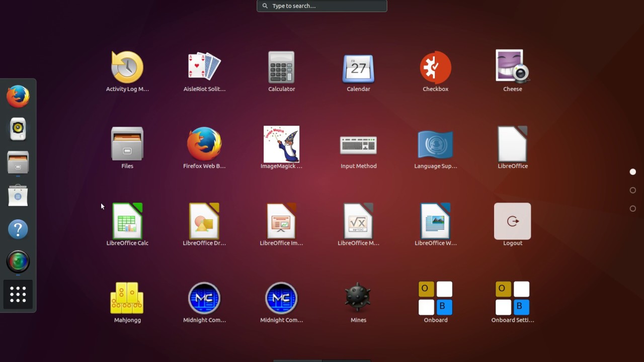
Task: Jump to the third page indicator dot
Action: point(633,209)
